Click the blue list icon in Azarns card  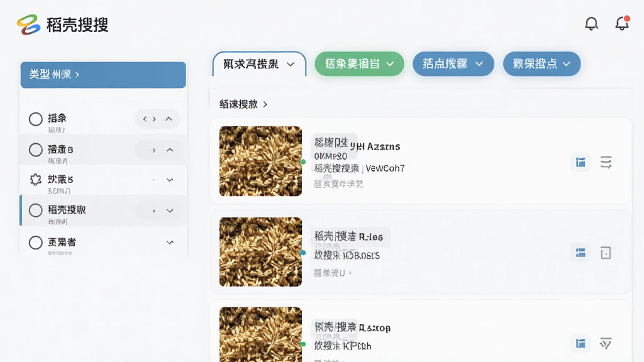(x=580, y=163)
